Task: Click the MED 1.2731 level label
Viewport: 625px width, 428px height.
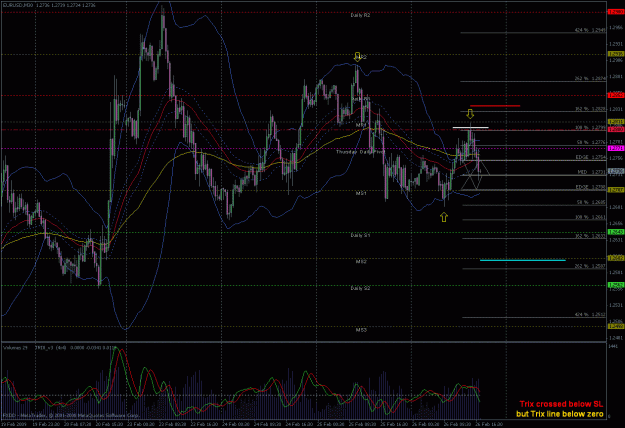Action: click(x=592, y=172)
